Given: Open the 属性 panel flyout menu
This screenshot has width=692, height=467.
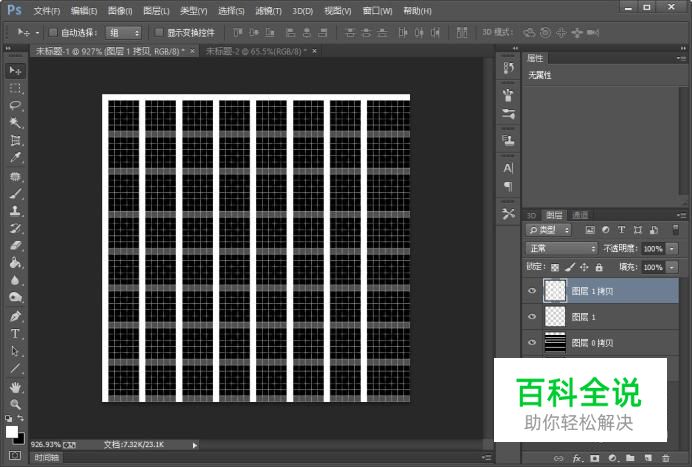Looking at the screenshot, I should click(x=681, y=58).
